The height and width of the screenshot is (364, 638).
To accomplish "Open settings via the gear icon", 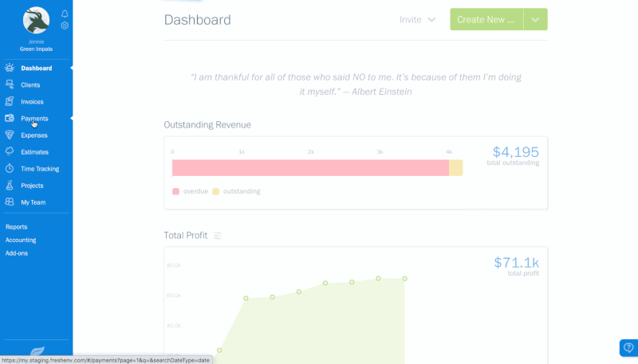I will point(65,25).
